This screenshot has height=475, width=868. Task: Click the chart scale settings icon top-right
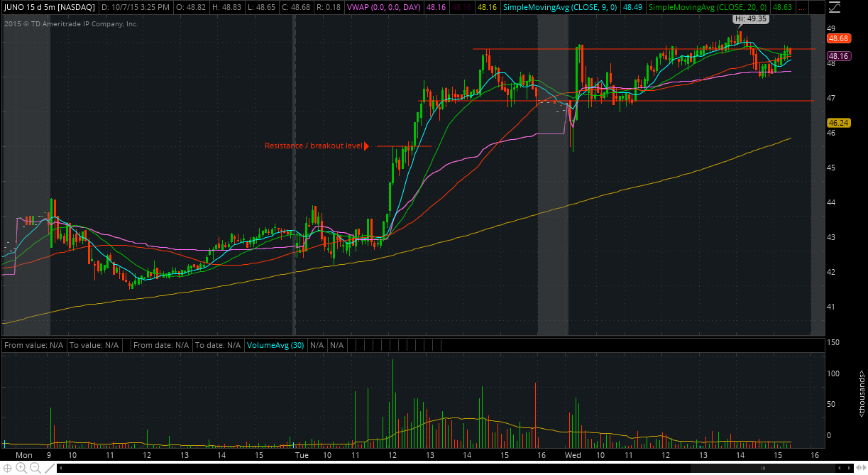coord(834,8)
